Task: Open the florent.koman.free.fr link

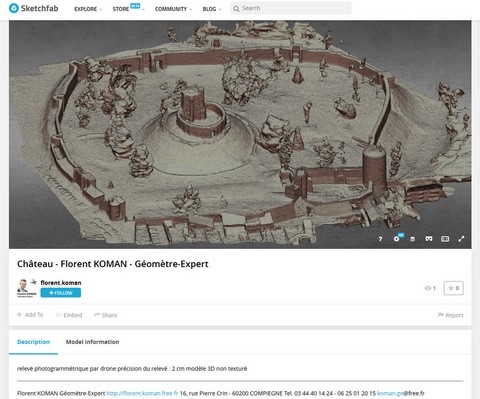Action: (x=142, y=393)
